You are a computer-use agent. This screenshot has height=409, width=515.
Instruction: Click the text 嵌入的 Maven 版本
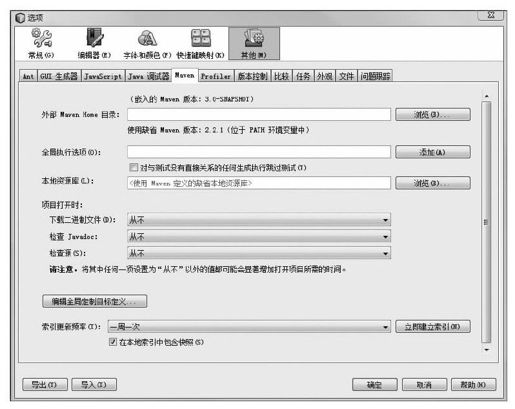click(191, 99)
